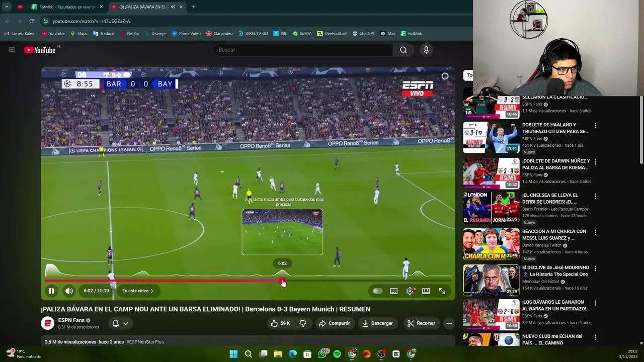
Task: Turn on subtitles in the player
Action: (x=394, y=291)
